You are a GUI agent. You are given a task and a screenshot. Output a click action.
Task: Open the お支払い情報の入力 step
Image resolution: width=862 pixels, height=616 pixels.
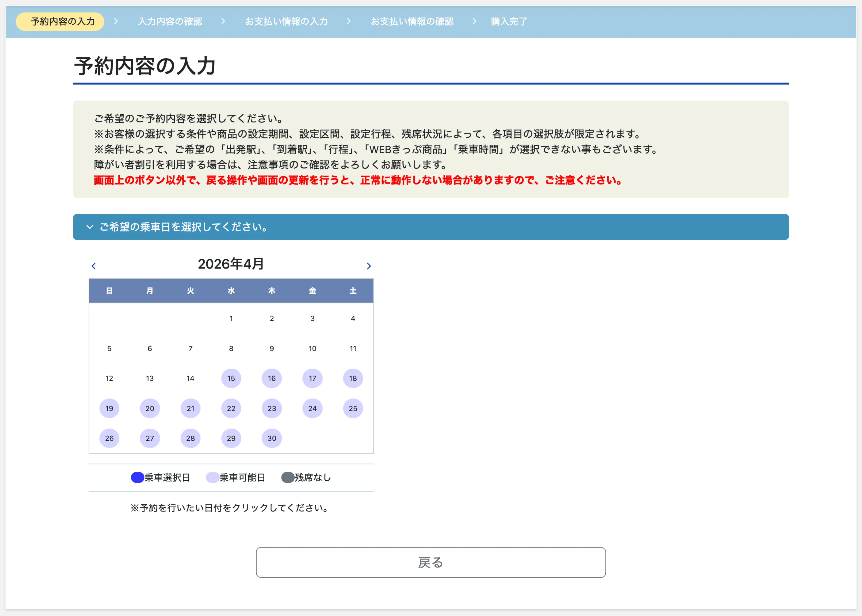pos(286,22)
